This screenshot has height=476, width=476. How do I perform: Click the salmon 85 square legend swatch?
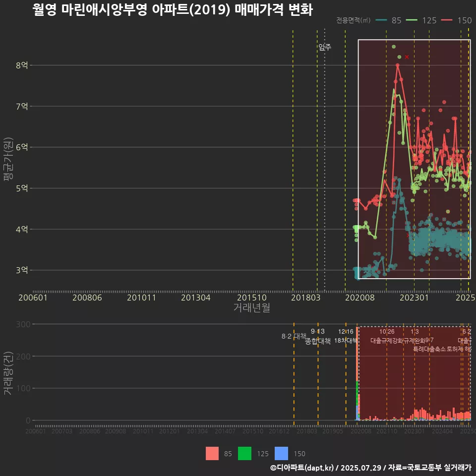click(212, 454)
